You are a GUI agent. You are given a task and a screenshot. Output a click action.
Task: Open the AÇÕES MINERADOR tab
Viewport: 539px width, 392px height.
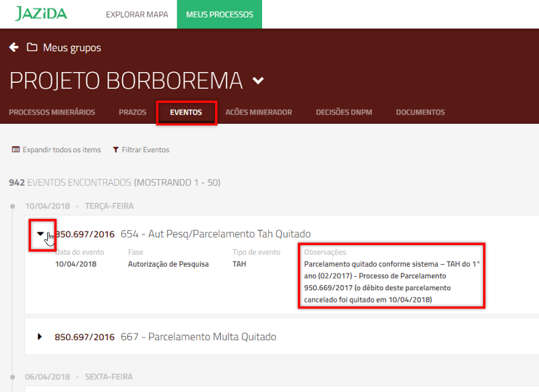click(259, 112)
